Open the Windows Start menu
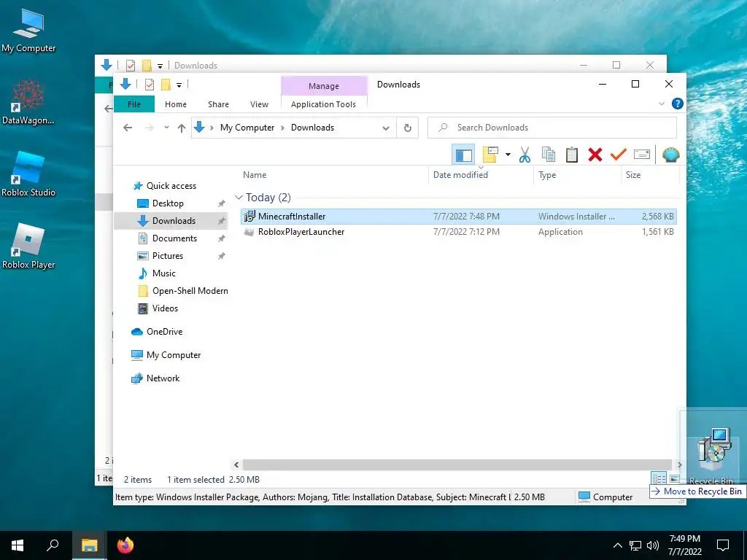The width and height of the screenshot is (747, 560). point(18,545)
